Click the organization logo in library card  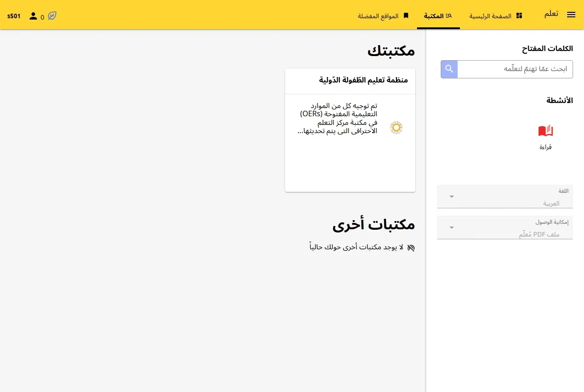pos(396,128)
